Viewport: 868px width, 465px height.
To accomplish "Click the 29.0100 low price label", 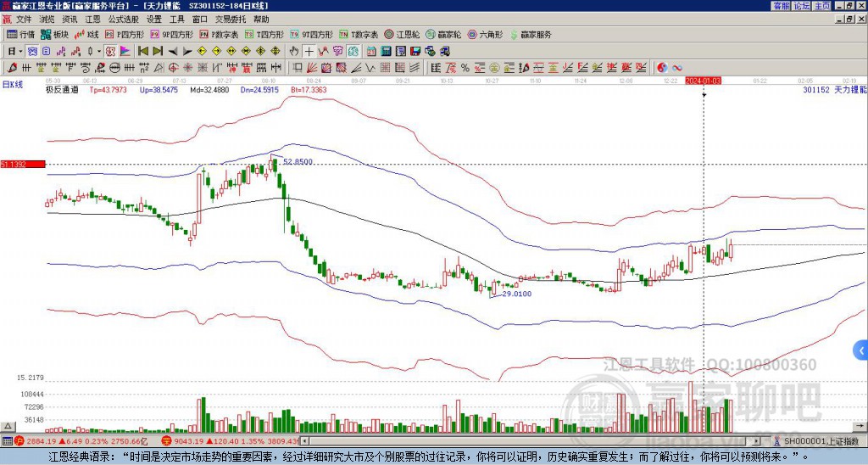I will [516, 294].
